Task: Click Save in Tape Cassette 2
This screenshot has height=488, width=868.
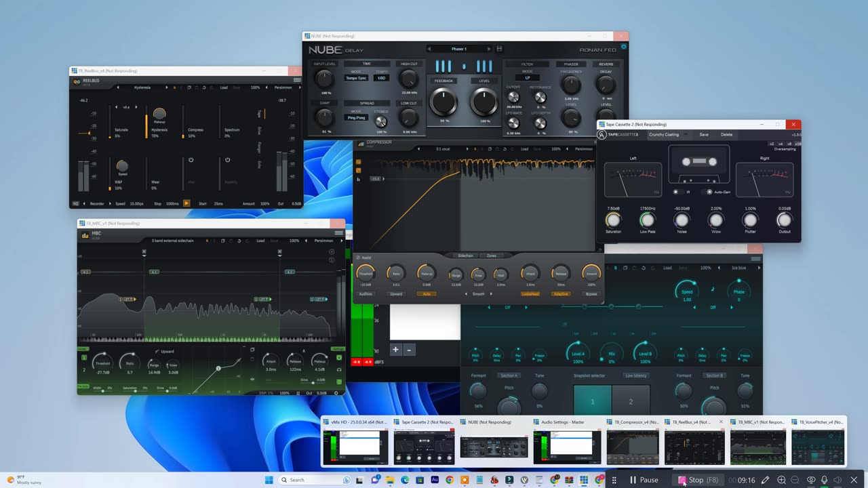Action: point(704,134)
